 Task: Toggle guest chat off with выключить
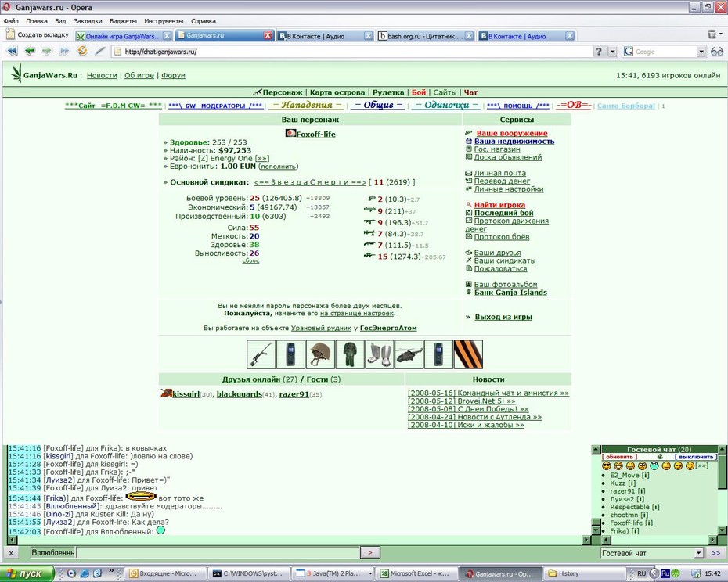point(695,457)
